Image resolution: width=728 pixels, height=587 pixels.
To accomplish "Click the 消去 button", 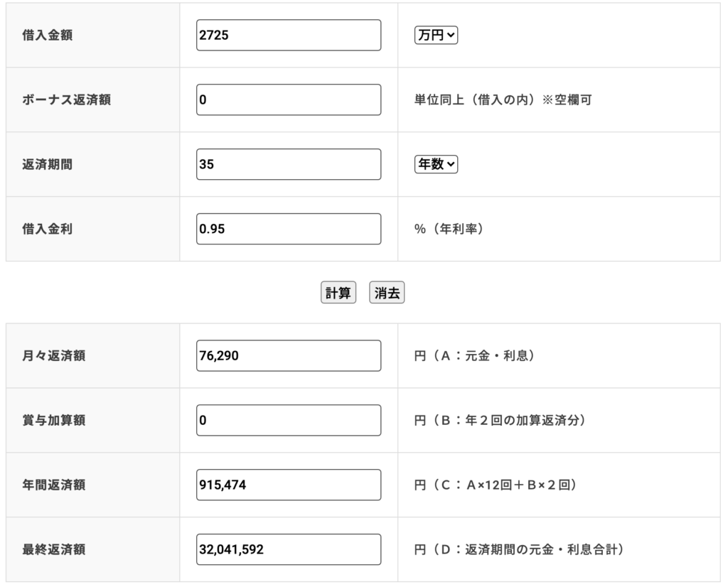I will click(387, 293).
